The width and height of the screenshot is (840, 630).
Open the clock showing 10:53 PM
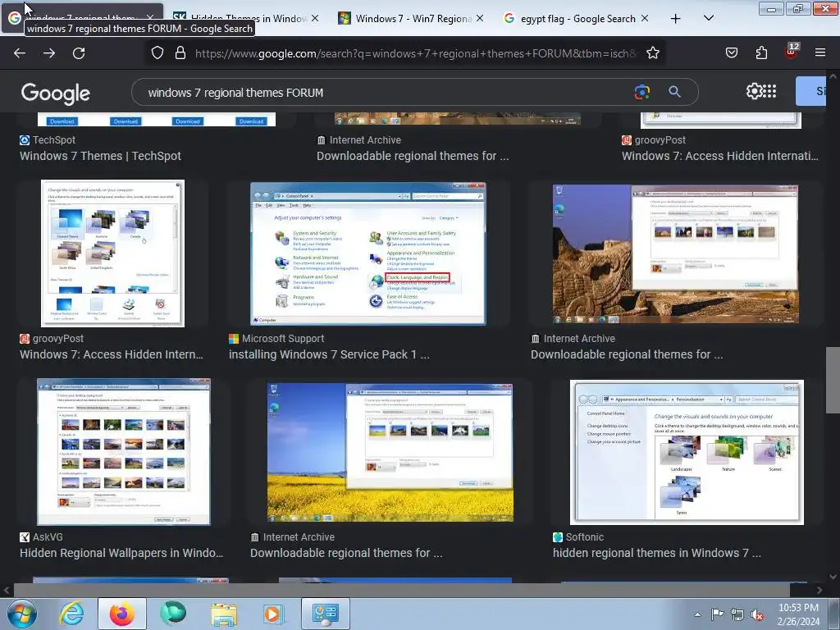coord(798,614)
